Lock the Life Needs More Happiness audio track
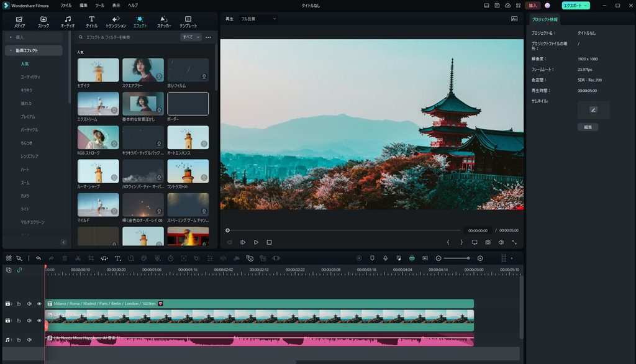This screenshot has height=364, width=636. pyautogui.click(x=19, y=340)
